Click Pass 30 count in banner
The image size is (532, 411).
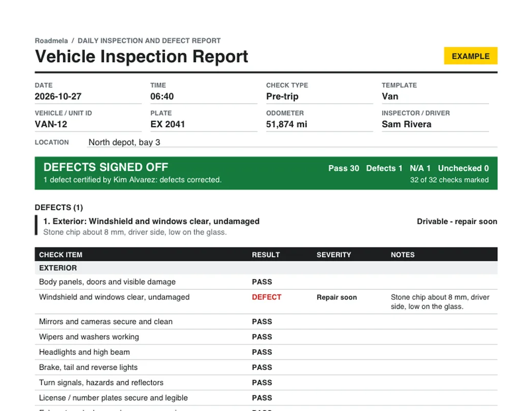pyautogui.click(x=344, y=168)
